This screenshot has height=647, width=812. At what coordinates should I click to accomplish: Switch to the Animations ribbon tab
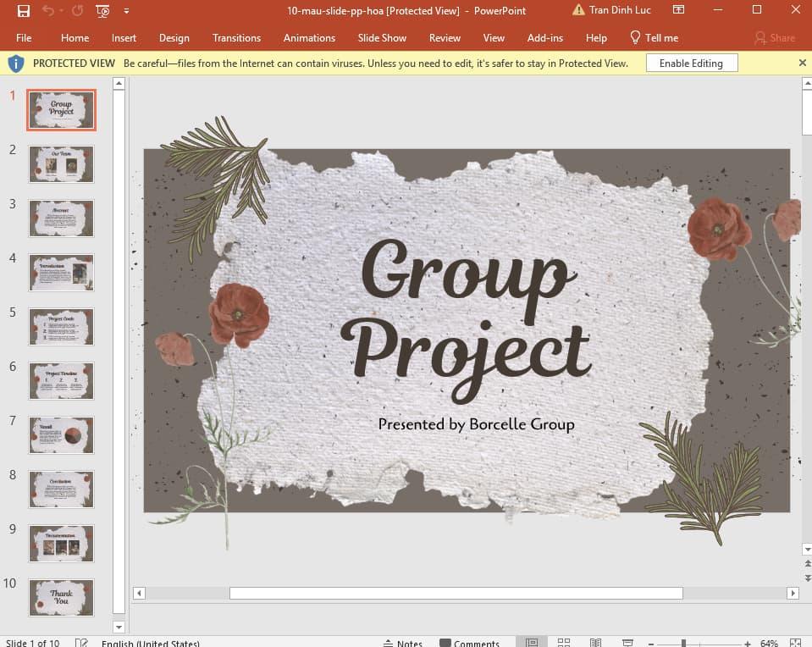[x=309, y=37]
